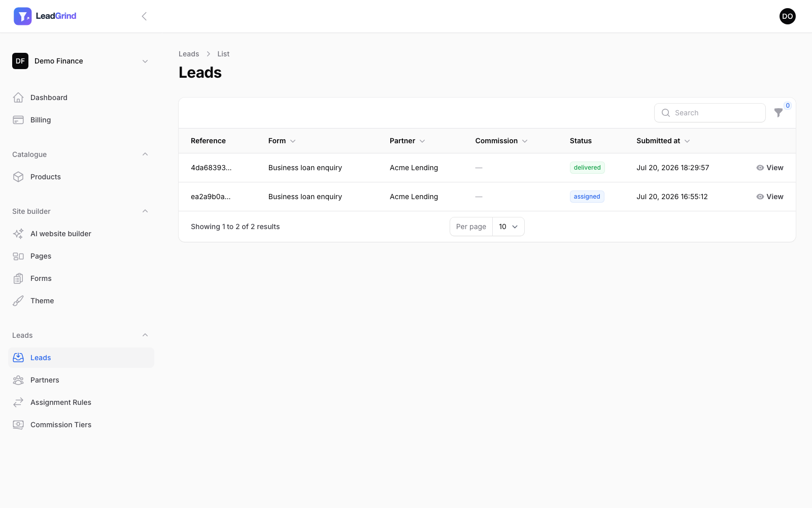812x508 pixels.
Task: Open table filters funnel icon
Action: 778,113
